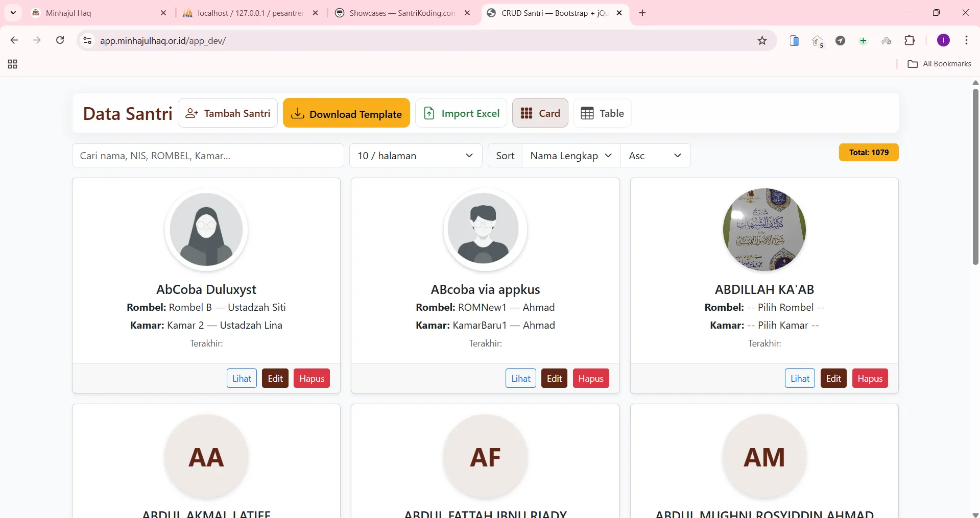Open the apps grid icon in bookmarks bar

pyautogui.click(x=13, y=64)
